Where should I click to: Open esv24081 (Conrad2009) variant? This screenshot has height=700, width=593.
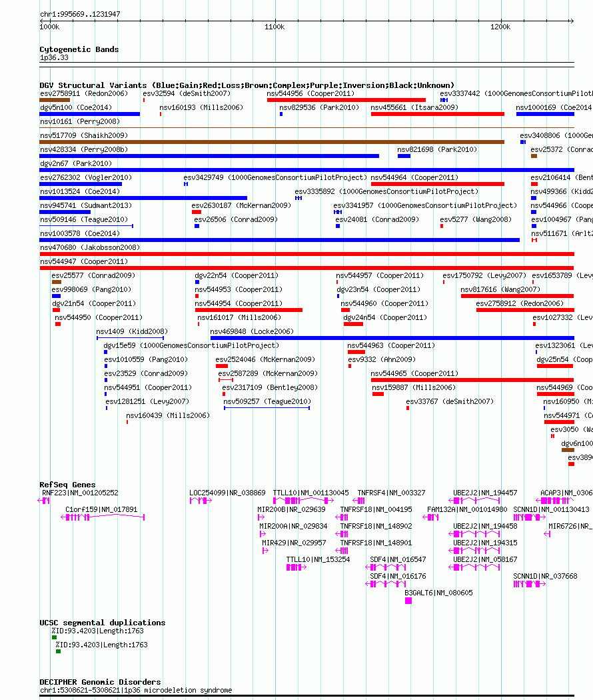click(377, 219)
